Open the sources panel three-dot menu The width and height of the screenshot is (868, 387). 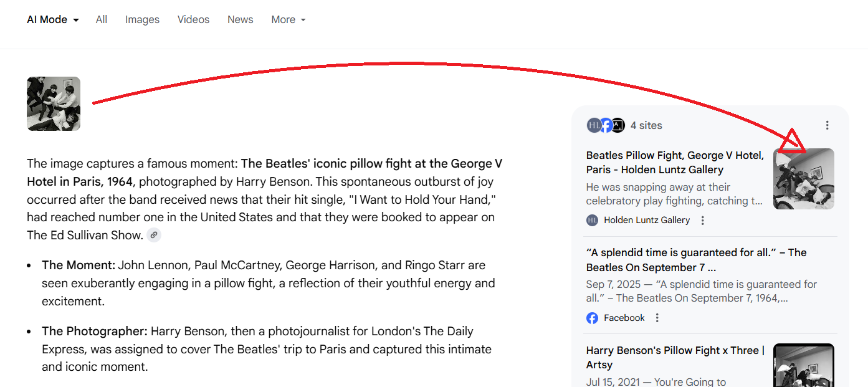(x=827, y=125)
